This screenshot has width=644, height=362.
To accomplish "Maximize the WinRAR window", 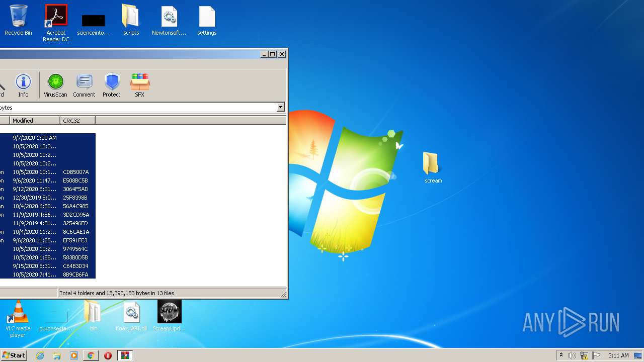I will pos(273,54).
